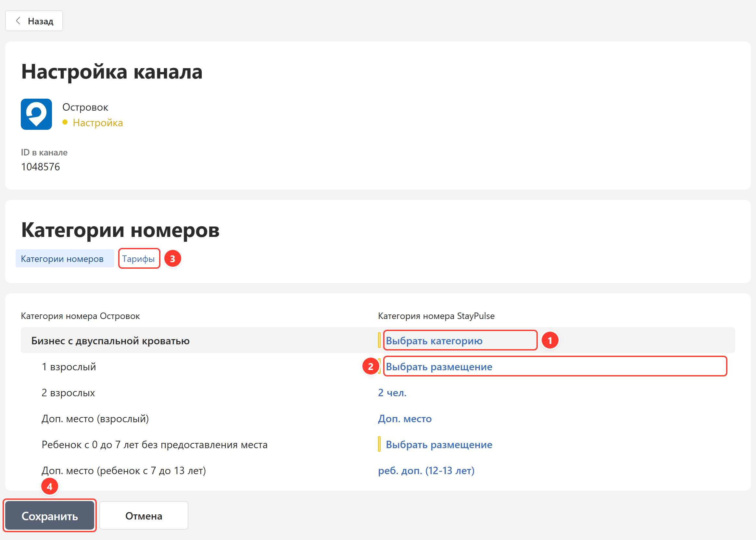The image size is (756, 540).
Task: Click the ID в канале field label
Action: coord(44,152)
